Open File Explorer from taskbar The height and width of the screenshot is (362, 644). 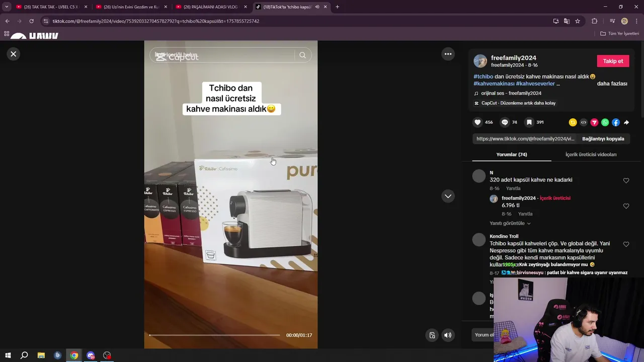click(x=41, y=355)
